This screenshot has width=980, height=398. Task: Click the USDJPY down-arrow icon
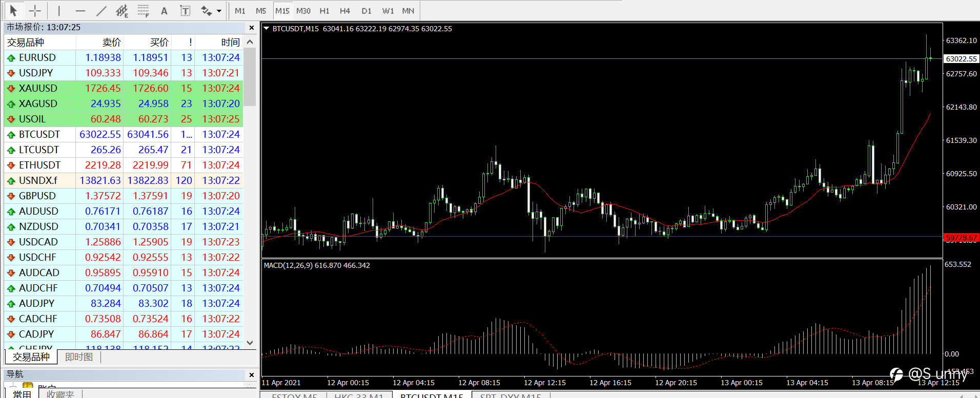[11, 73]
